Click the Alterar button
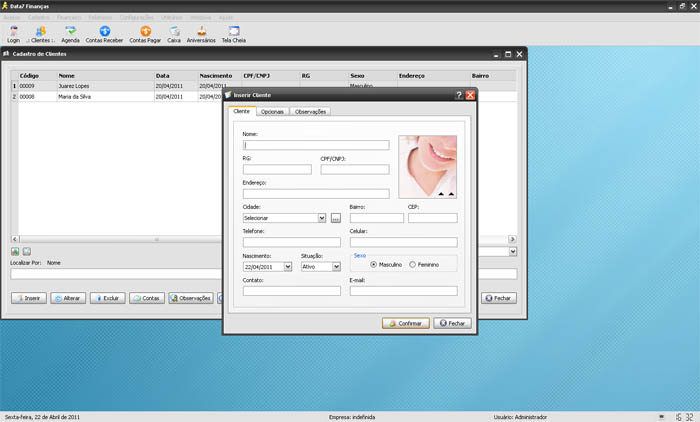 [68, 298]
